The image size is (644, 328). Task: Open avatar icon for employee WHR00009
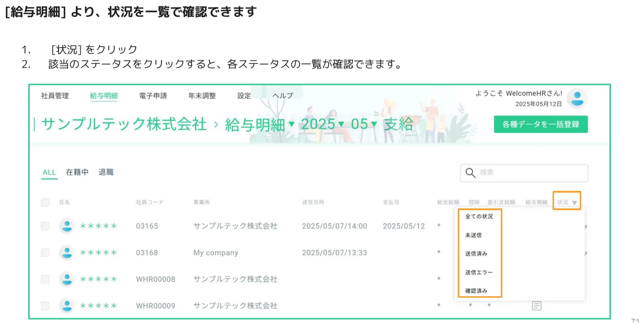point(67,306)
